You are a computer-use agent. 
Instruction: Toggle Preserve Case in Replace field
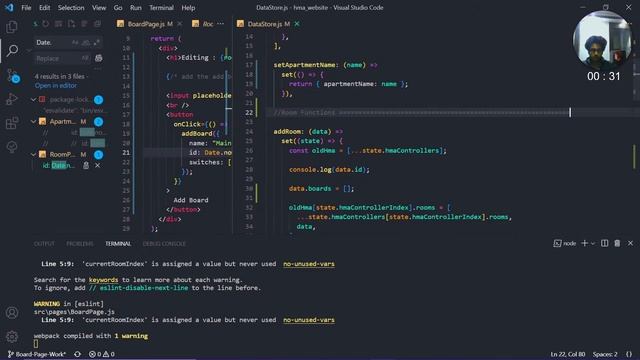(x=84, y=58)
